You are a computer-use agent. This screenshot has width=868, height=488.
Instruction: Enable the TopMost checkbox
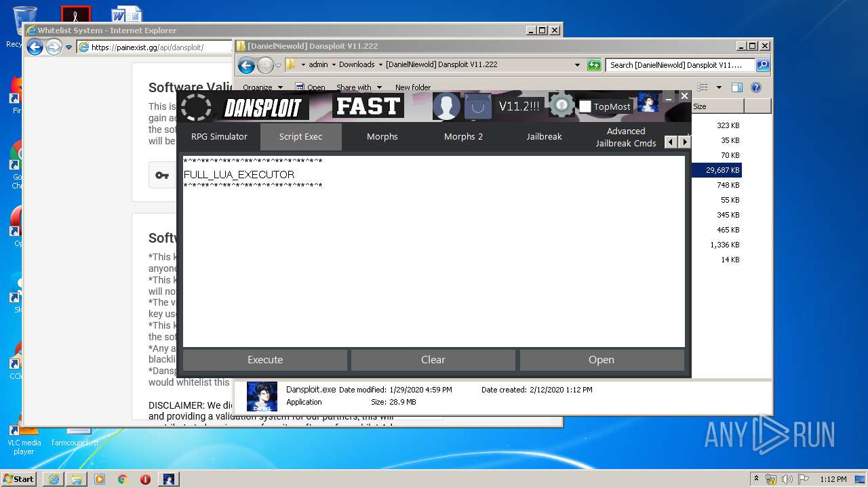[585, 106]
